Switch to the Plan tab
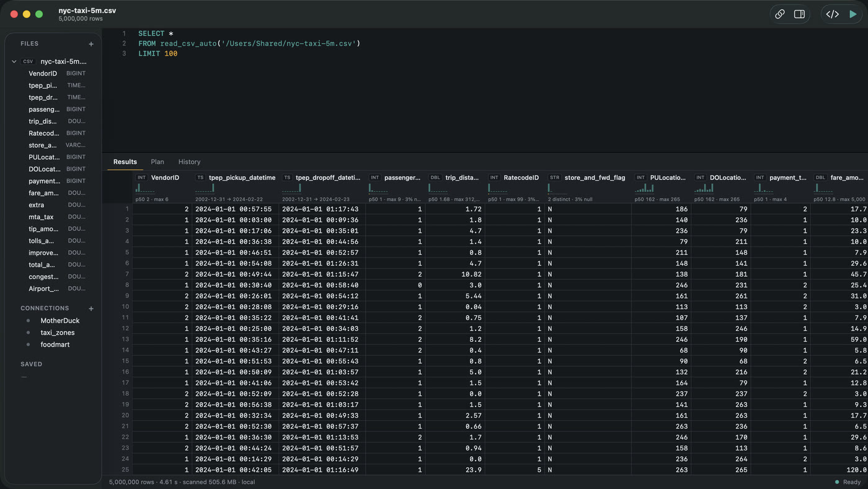The image size is (868, 489). (157, 162)
